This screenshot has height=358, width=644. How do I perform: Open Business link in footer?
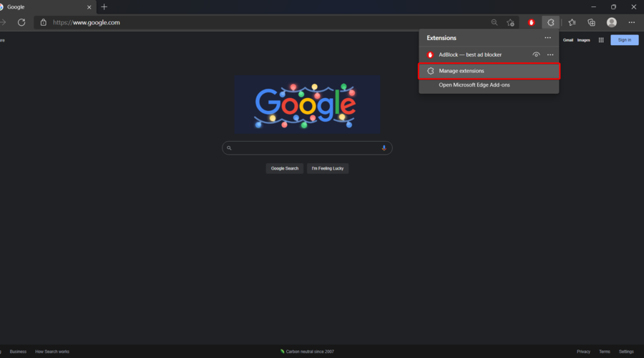pyautogui.click(x=18, y=352)
